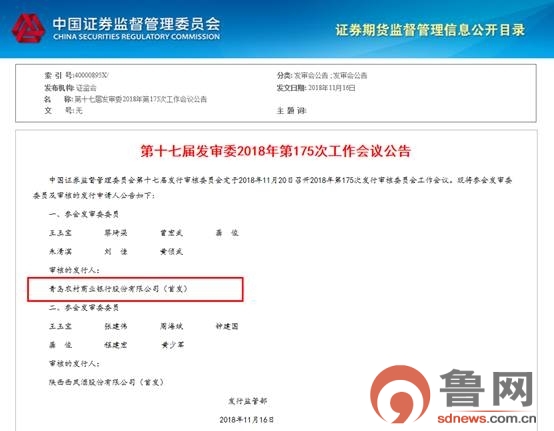
Task: Click the red CSRC logo emblem
Action: click(x=28, y=28)
